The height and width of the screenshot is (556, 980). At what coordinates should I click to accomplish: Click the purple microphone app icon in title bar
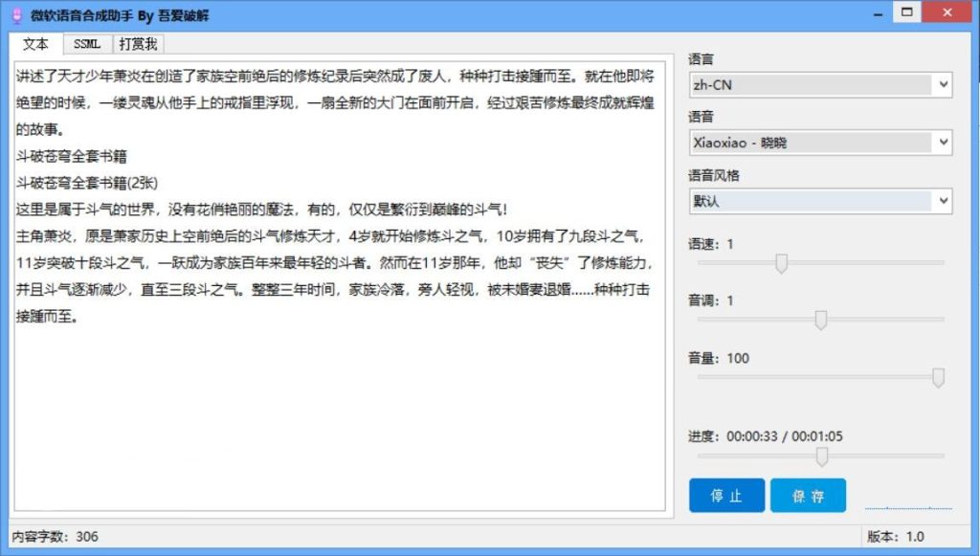[x=14, y=14]
